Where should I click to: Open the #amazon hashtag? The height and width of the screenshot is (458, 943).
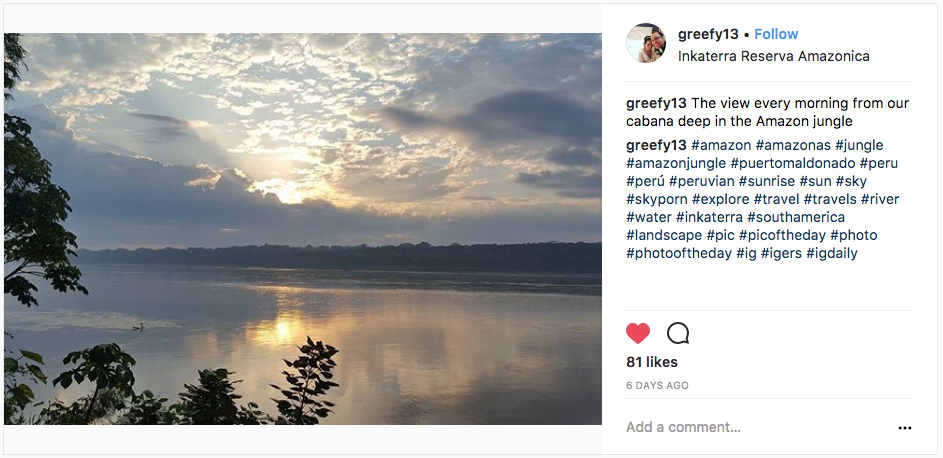720,145
